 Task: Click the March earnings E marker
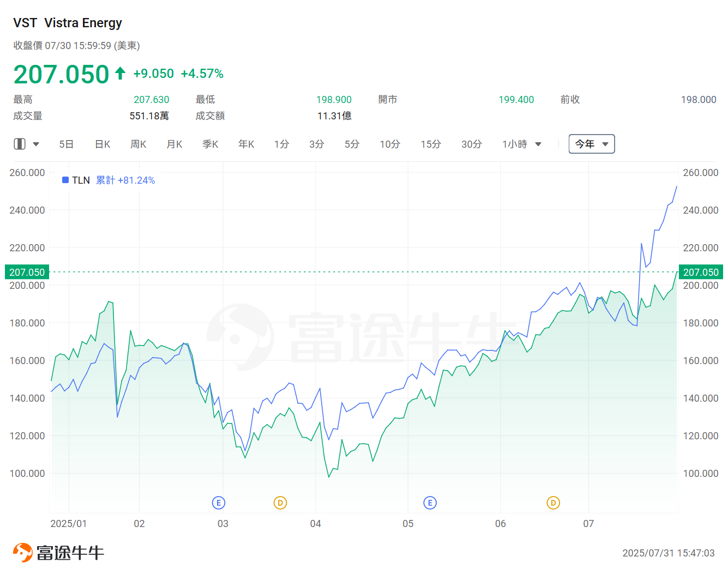(219, 503)
